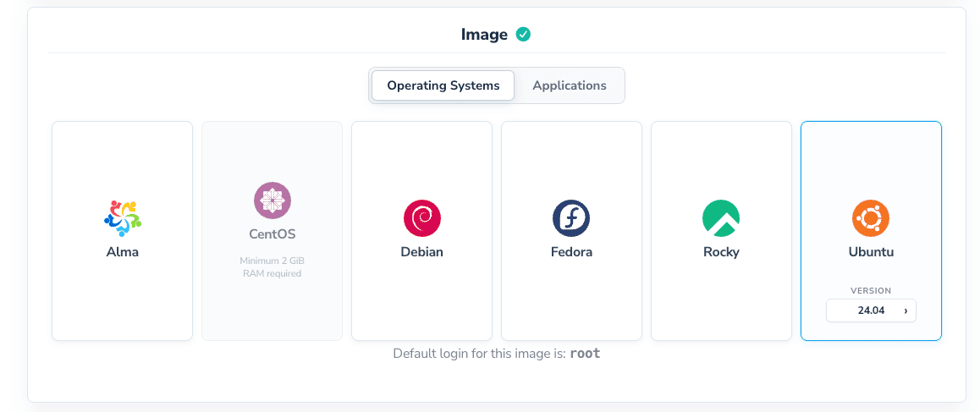Choose the Debian red swirl logo
The image size is (980, 412).
422,218
